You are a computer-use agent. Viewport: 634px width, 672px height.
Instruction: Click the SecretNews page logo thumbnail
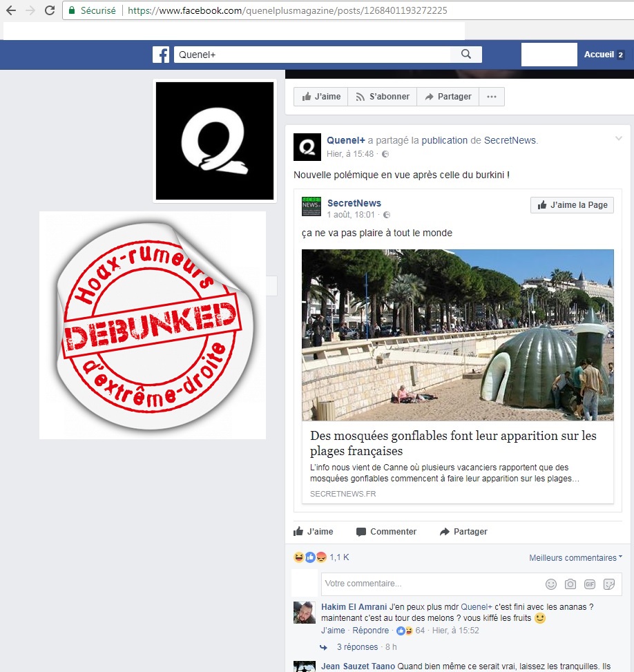(311, 207)
